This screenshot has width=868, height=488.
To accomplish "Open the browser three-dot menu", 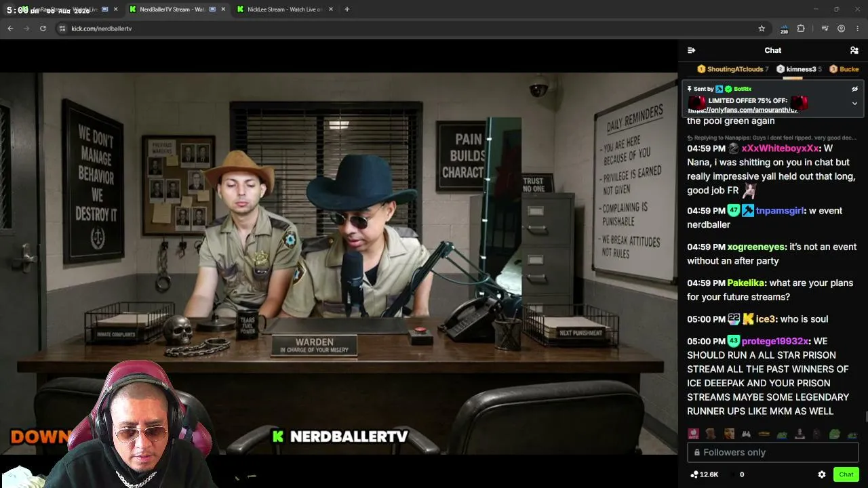I will click(858, 28).
